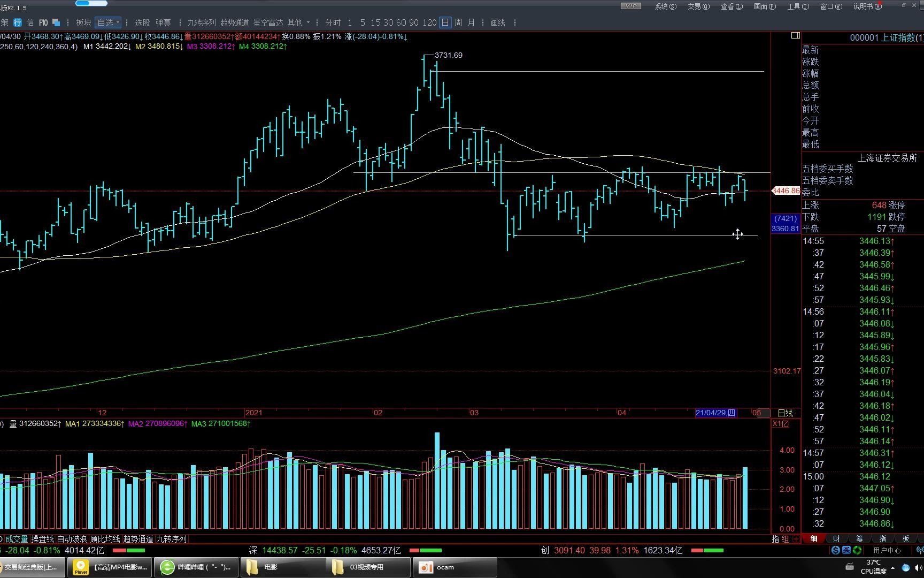Select the 操盘线 indicator tab
The height and width of the screenshot is (578, 924).
tap(42, 539)
